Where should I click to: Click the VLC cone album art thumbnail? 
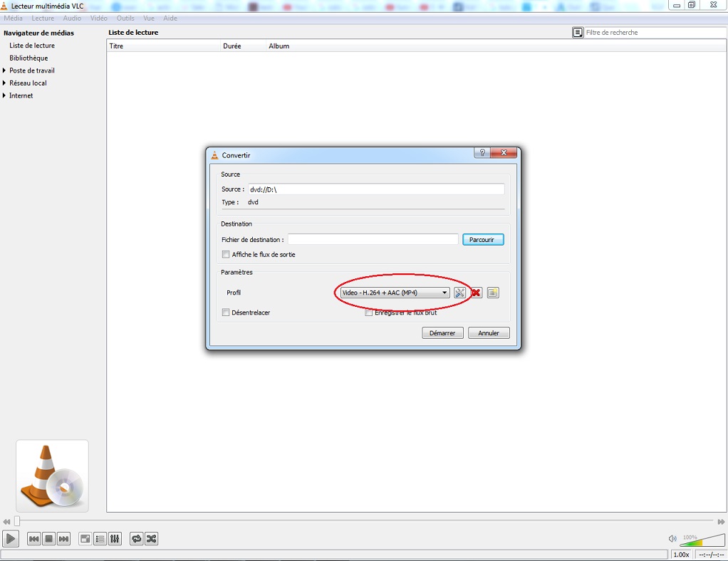click(52, 476)
